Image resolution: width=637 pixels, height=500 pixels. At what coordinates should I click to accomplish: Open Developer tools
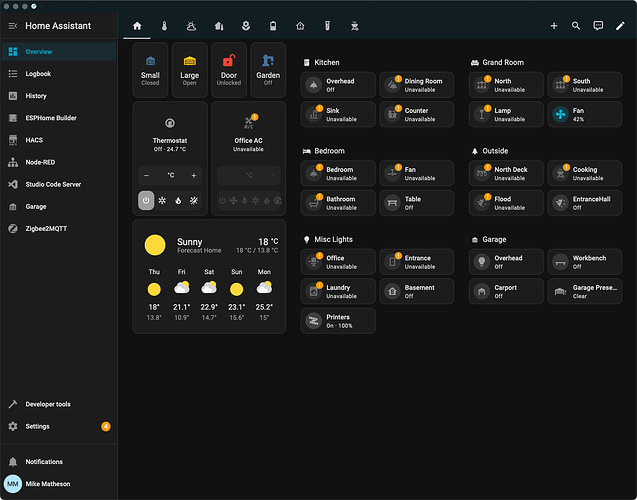(x=59, y=404)
